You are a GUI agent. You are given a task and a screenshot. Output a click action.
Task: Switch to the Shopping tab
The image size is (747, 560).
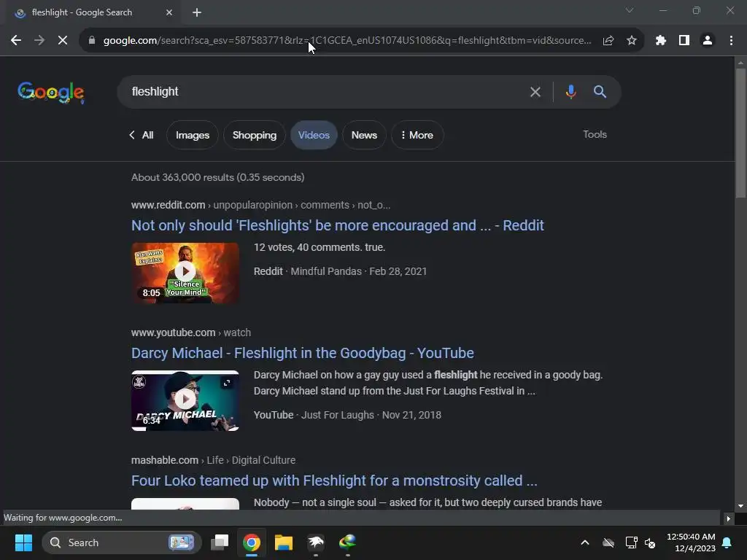(x=255, y=135)
